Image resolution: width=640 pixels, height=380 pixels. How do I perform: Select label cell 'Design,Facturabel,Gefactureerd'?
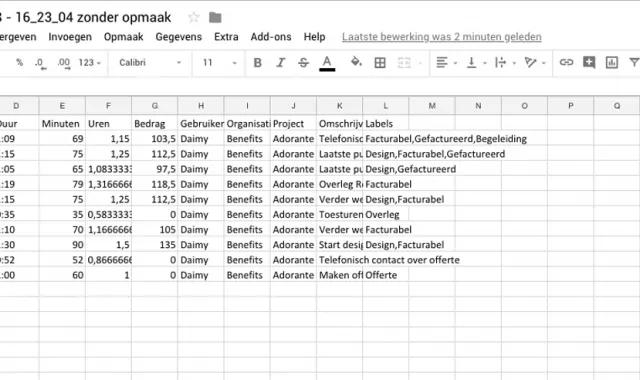click(435, 154)
